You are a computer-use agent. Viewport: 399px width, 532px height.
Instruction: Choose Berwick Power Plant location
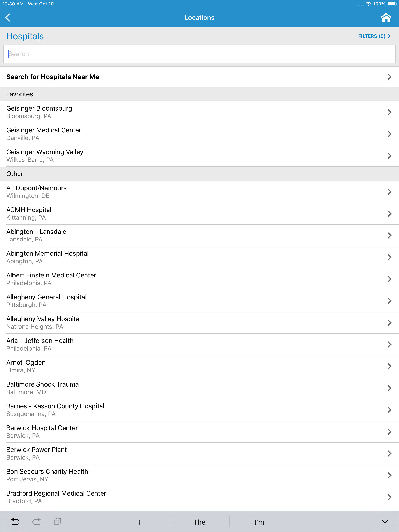pyautogui.click(x=199, y=453)
